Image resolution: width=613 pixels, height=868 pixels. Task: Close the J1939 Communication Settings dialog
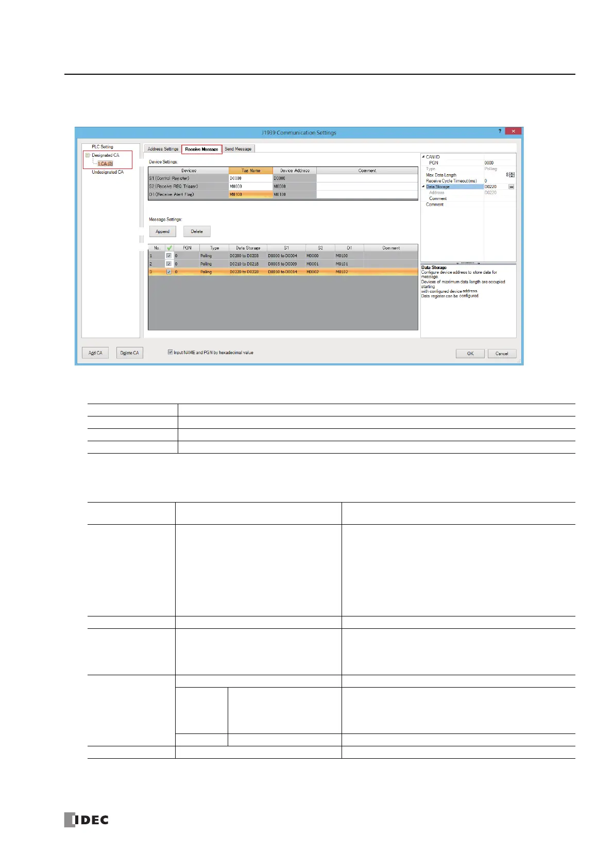pyautogui.click(x=513, y=131)
